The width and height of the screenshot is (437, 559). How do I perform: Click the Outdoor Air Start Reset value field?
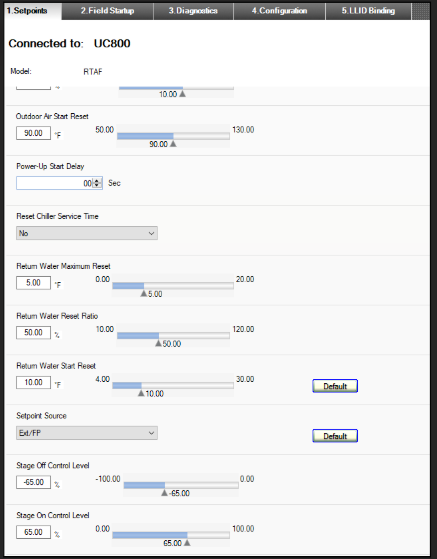[x=33, y=133]
